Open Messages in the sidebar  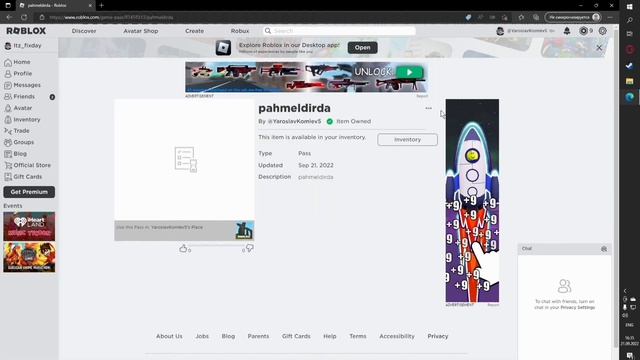pyautogui.click(x=22, y=85)
